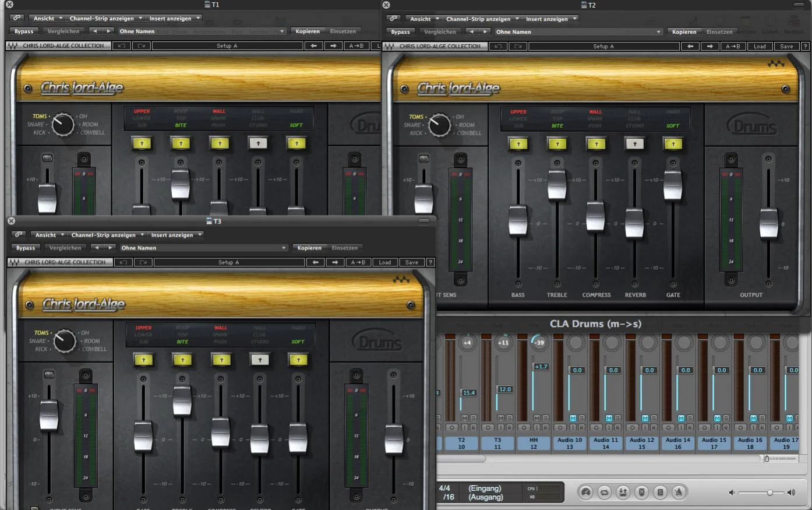812x510 pixels.
Task: Open Setup A preset menu in T2
Action: [603, 47]
